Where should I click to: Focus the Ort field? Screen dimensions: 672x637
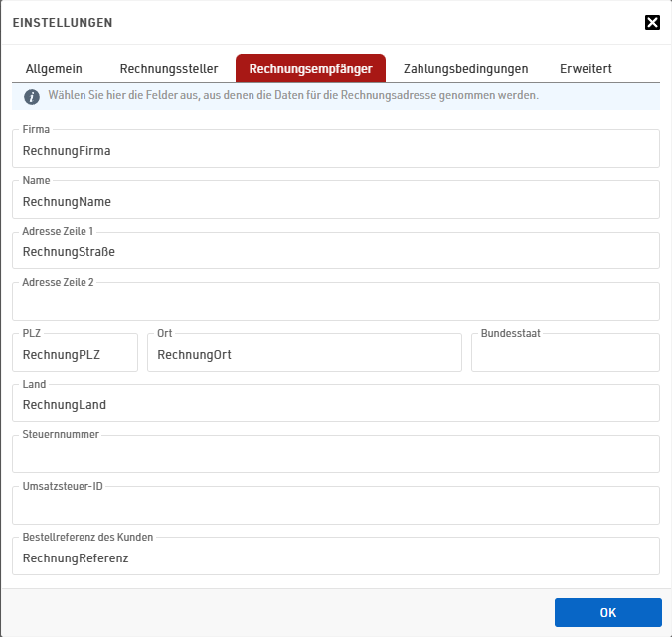click(x=303, y=354)
